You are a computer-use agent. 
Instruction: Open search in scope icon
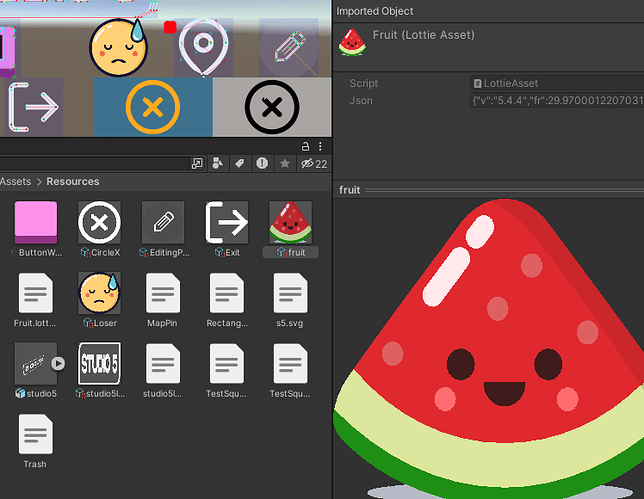[197, 164]
